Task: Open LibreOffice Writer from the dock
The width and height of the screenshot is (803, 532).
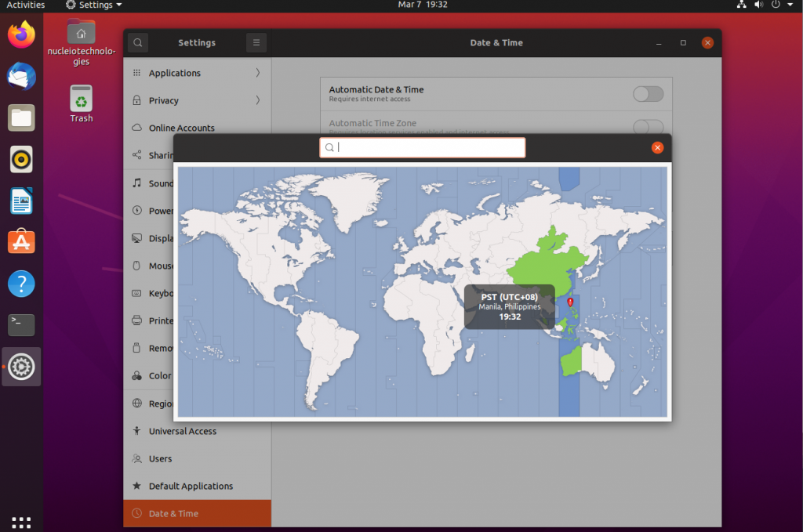Action: click(21, 201)
